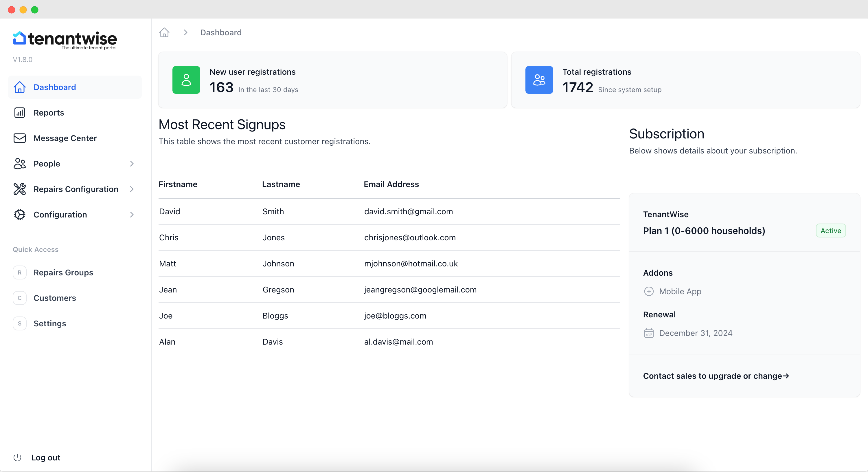Click the tenantwise logo
This screenshot has width=868, height=472.
(x=65, y=40)
